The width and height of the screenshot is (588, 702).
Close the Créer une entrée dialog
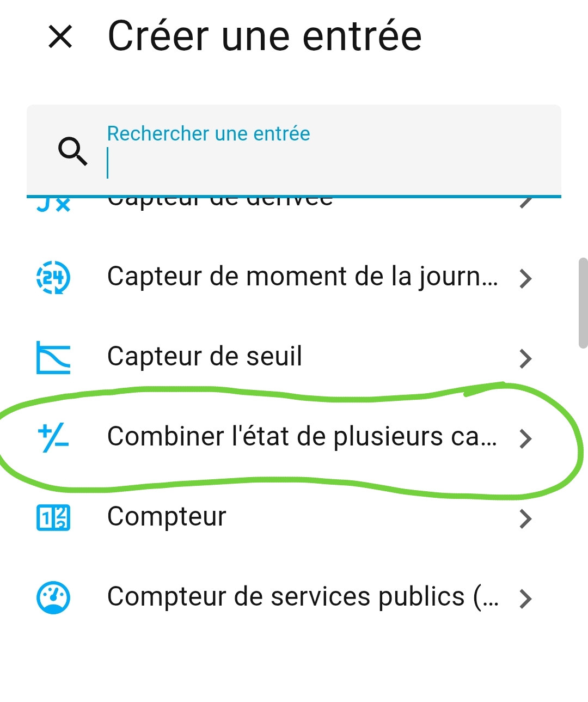pyautogui.click(x=60, y=37)
